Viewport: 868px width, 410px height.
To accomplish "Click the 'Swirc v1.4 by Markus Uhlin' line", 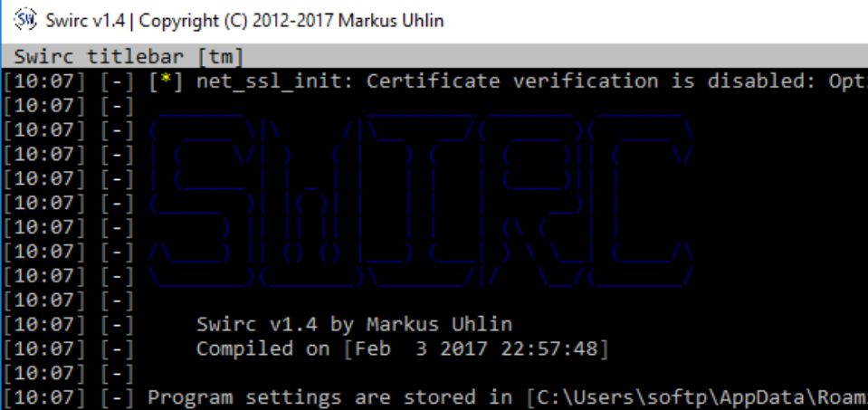I will click(354, 324).
